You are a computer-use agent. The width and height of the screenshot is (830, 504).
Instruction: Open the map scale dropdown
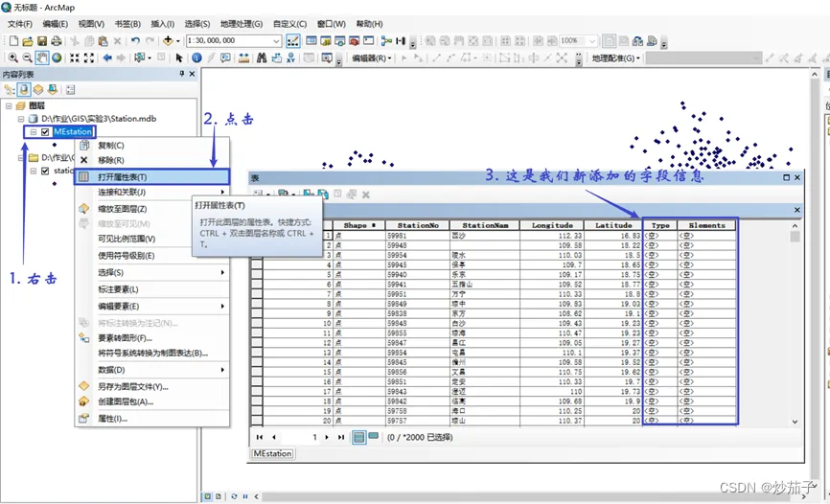(x=276, y=41)
